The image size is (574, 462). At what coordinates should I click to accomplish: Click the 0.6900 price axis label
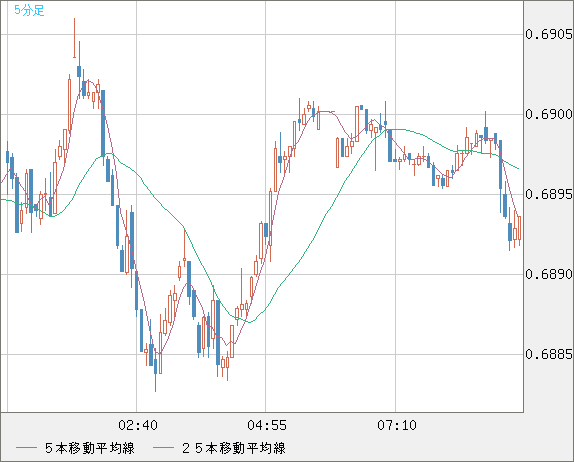click(x=549, y=114)
